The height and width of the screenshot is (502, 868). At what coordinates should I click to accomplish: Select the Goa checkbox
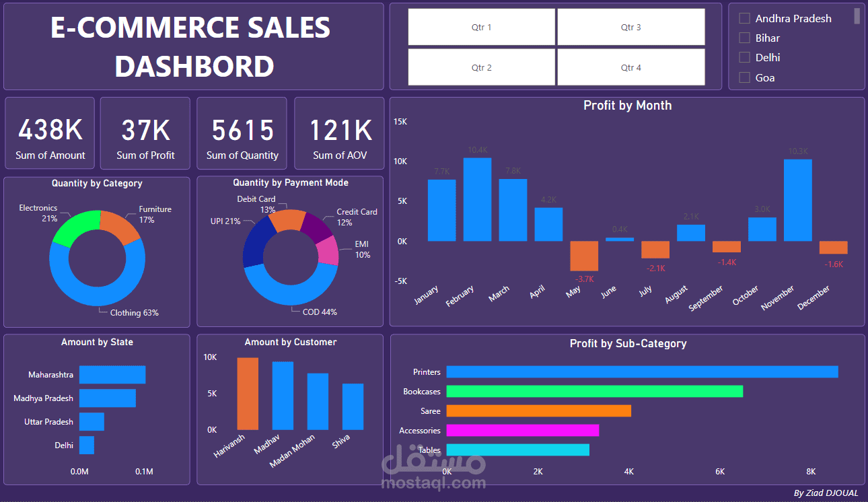pyautogui.click(x=744, y=77)
